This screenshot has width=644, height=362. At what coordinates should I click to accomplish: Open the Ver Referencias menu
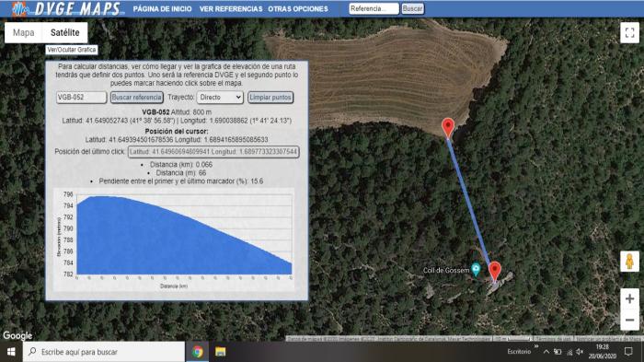(231, 8)
